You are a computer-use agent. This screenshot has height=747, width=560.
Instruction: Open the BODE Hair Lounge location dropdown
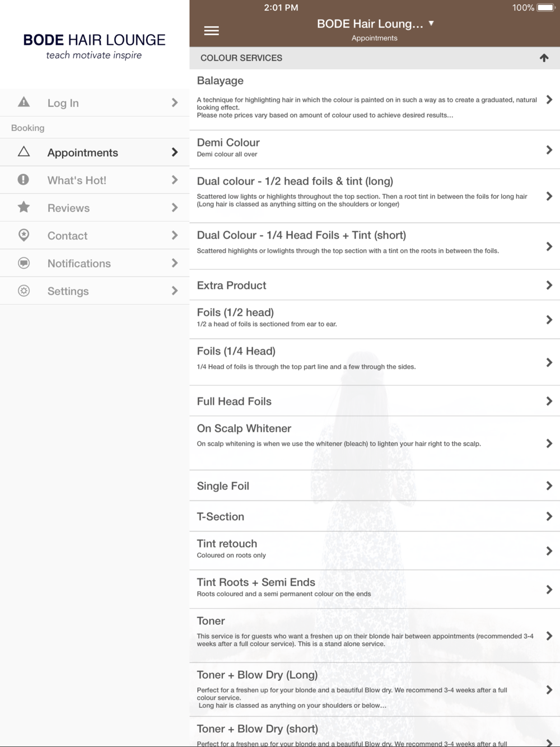pos(376,24)
